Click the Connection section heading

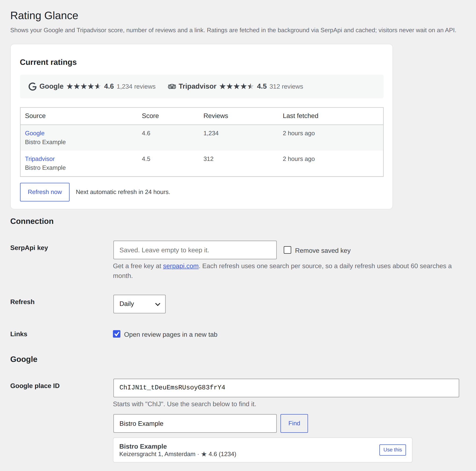32,221
